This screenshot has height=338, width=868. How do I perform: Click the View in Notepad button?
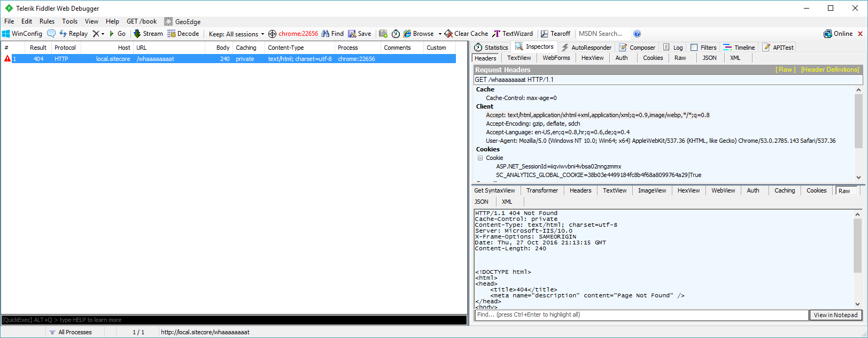pos(835,315)
